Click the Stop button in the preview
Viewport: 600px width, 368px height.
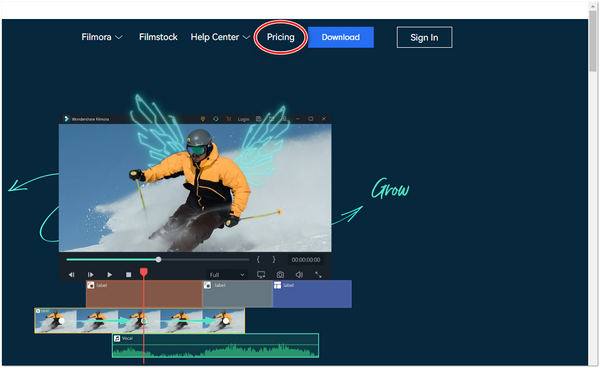pos(129,275)
